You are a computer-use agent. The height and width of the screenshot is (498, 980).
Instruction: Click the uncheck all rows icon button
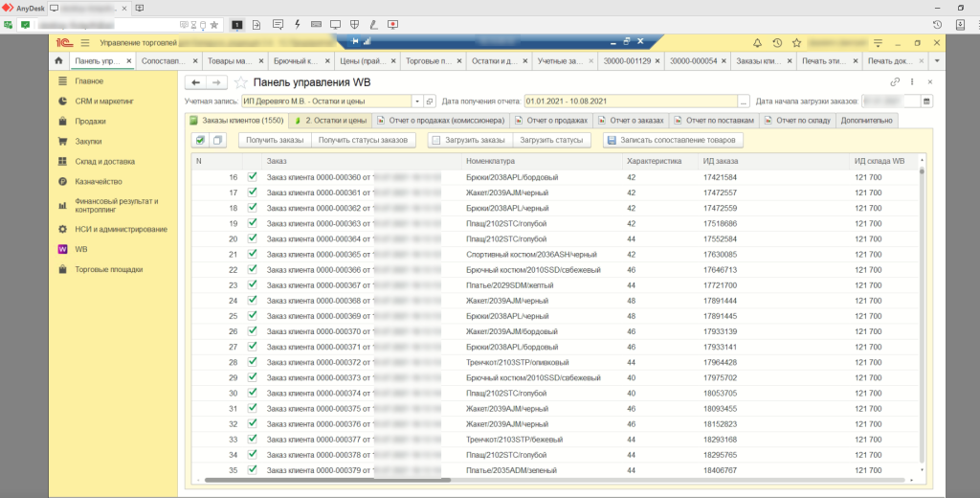[217, 141]
